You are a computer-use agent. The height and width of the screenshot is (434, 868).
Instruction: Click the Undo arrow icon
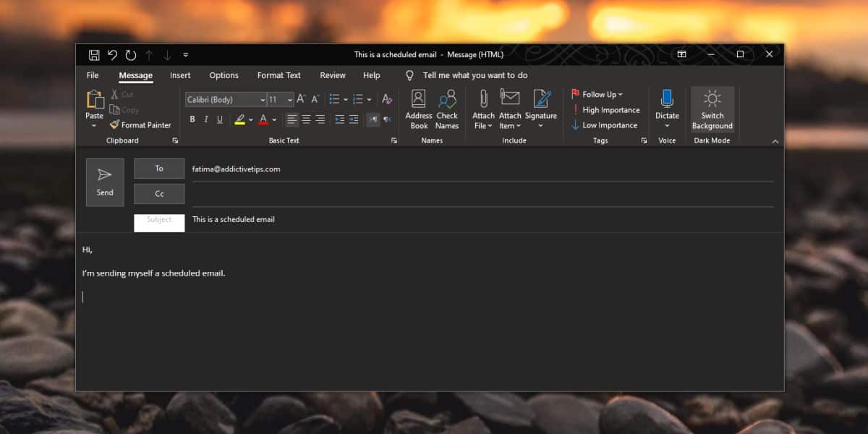[113, 55]
